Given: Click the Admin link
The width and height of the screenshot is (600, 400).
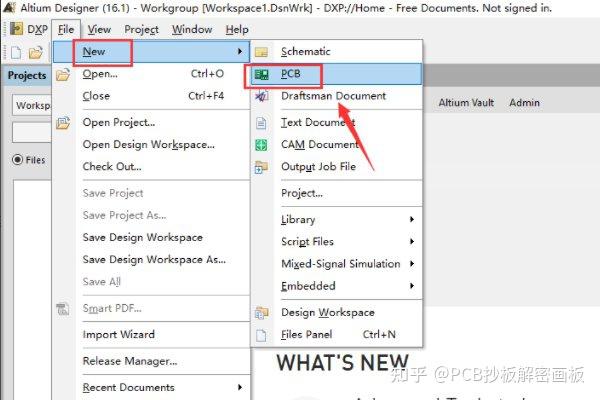Looking at the screenshot, I should (x=524, y=103).
